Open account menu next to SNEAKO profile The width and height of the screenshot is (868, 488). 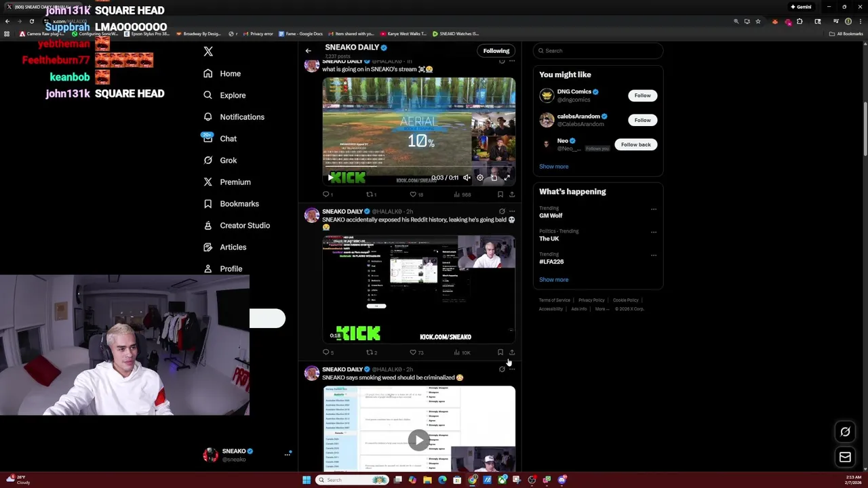click(288, 454)
